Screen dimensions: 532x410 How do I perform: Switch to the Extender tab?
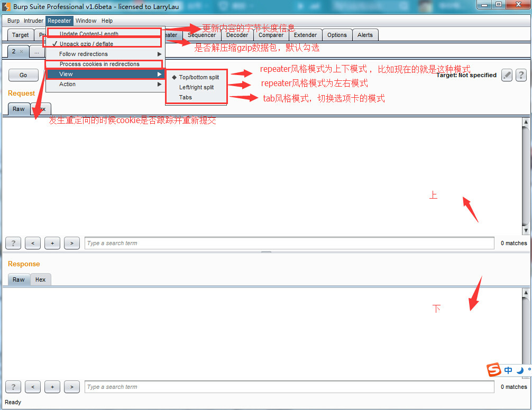coord(305,35)
